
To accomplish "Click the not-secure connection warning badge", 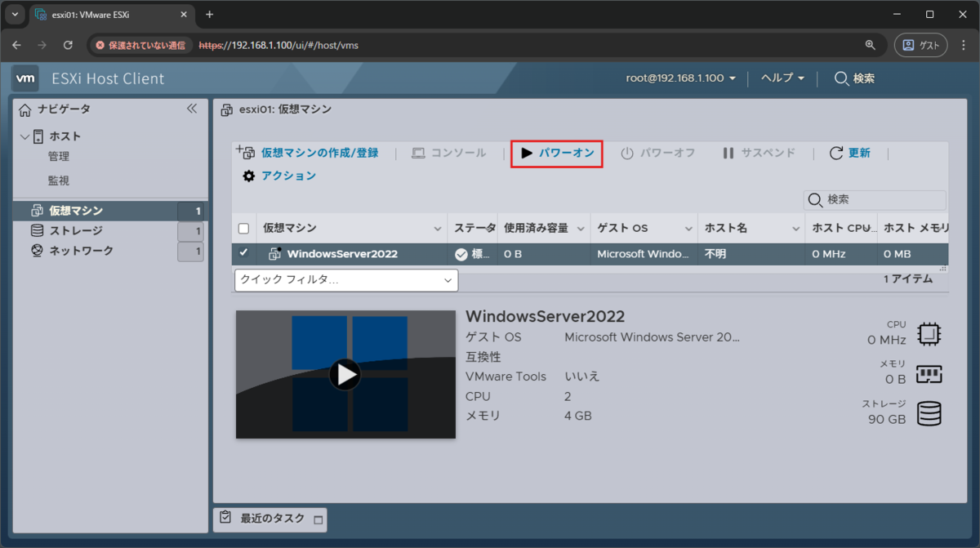I will point(140,46).
